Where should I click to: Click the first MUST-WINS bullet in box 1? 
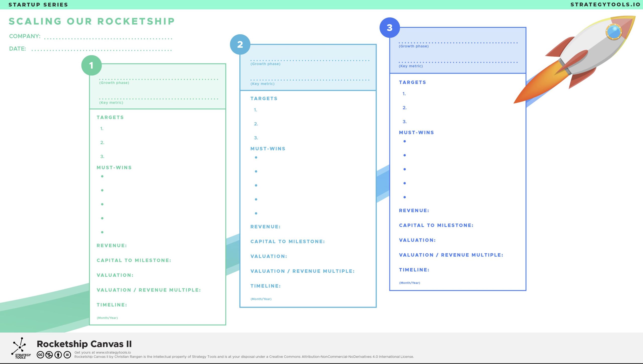click(102, 176)
